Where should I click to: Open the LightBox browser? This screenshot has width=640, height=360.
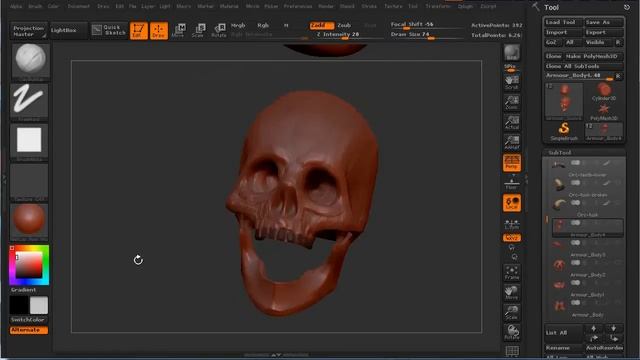[69, 30]
